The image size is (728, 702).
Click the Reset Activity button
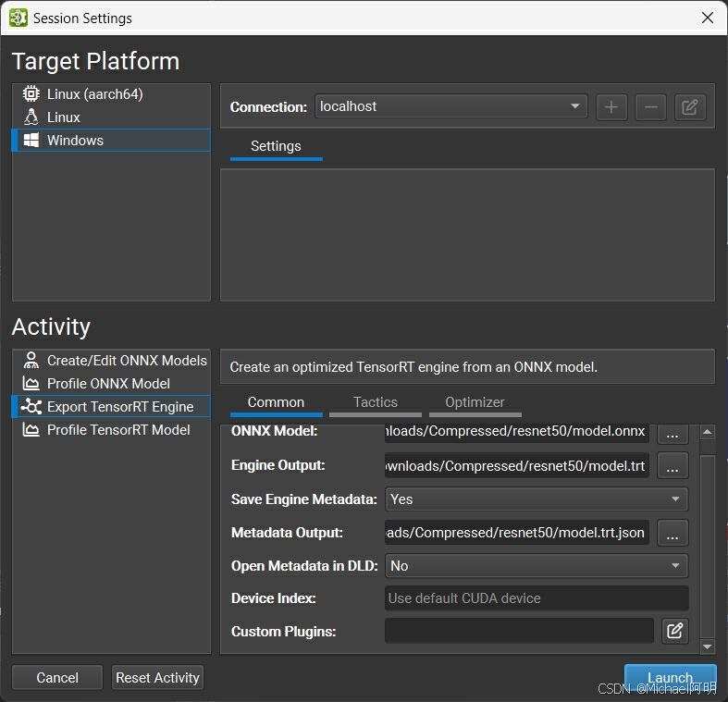[x=157, y=678]
